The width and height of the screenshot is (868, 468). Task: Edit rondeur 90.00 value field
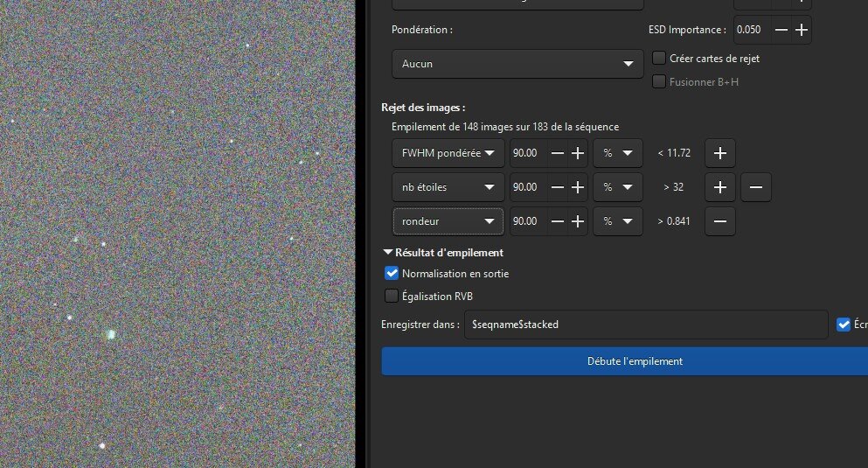click(x=529, y=221)
